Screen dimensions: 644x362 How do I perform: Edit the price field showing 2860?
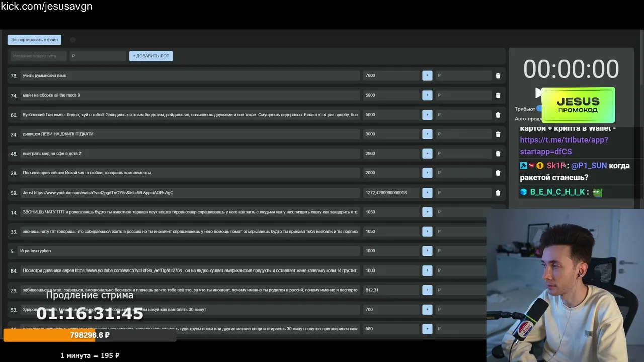[391, 153]
